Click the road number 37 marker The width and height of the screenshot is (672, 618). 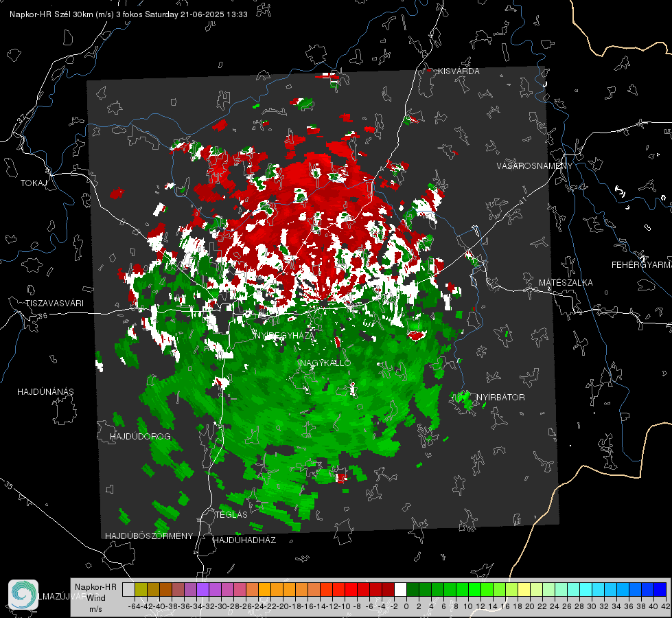22,117
